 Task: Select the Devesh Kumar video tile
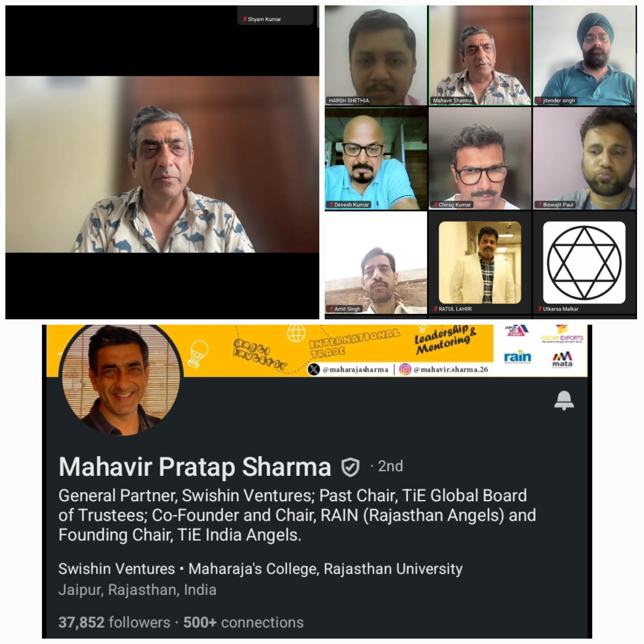tap(376, 159)
